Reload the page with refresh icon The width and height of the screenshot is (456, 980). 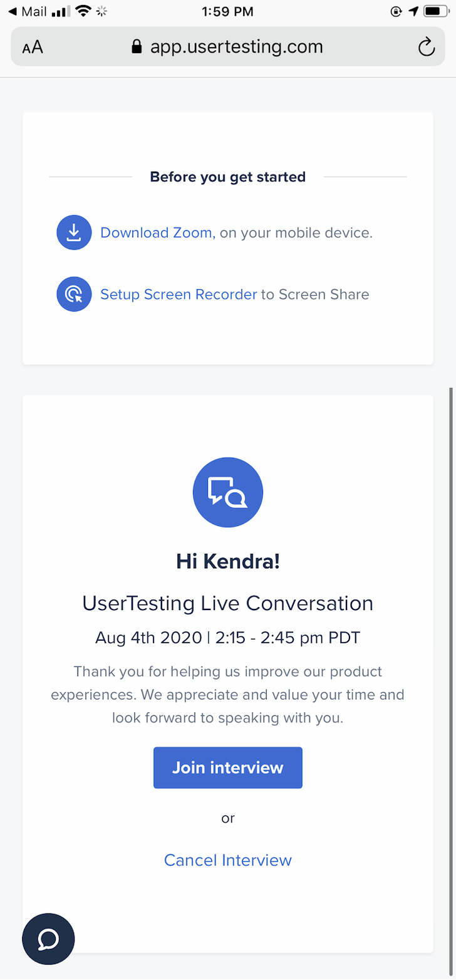[427, 47]
